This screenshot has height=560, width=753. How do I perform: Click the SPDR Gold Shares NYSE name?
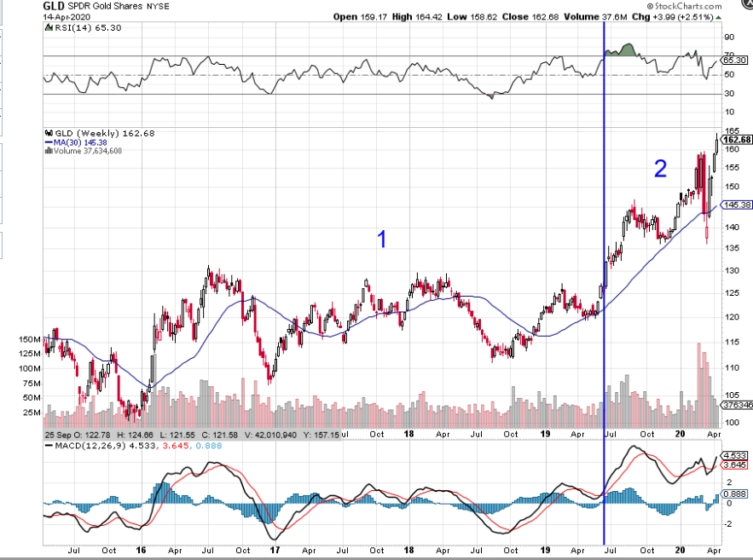(x=119, y=7)
